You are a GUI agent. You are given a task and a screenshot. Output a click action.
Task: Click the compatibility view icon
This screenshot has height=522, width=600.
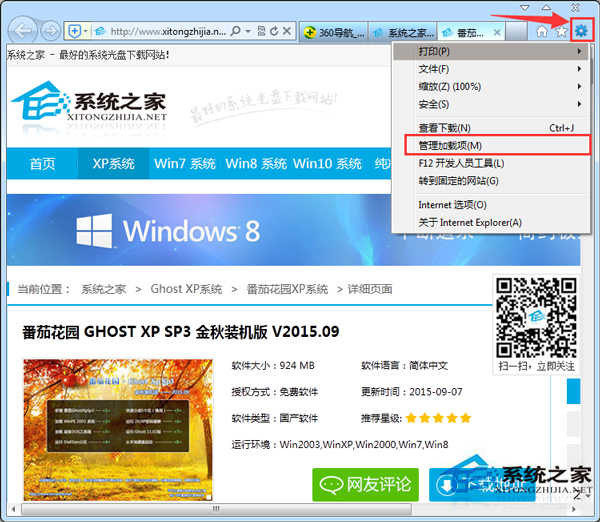point(261,31)
